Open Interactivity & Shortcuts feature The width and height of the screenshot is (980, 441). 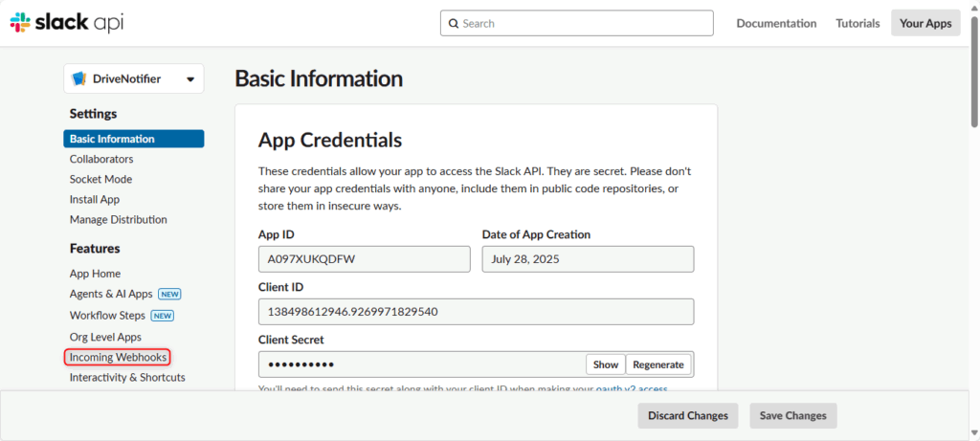pyautogui.click(x=127, y=377)
